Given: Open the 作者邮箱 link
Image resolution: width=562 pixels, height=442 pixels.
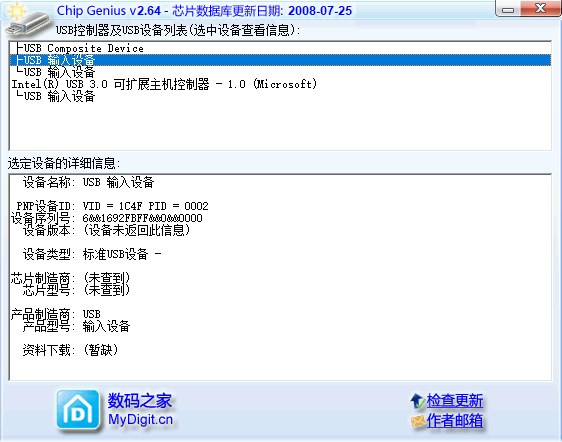Looking at the screenshot, I should 455,421.
